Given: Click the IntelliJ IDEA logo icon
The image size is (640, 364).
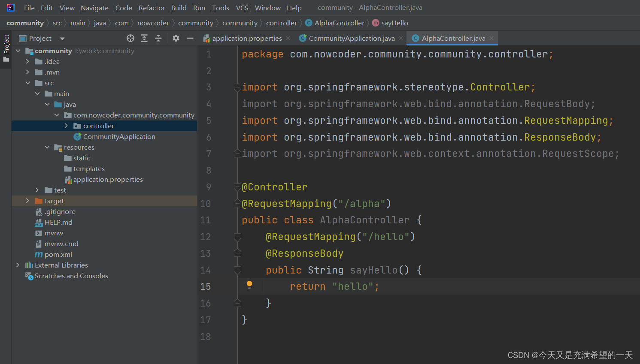Looking at the screenshot, I should point(10,7).
